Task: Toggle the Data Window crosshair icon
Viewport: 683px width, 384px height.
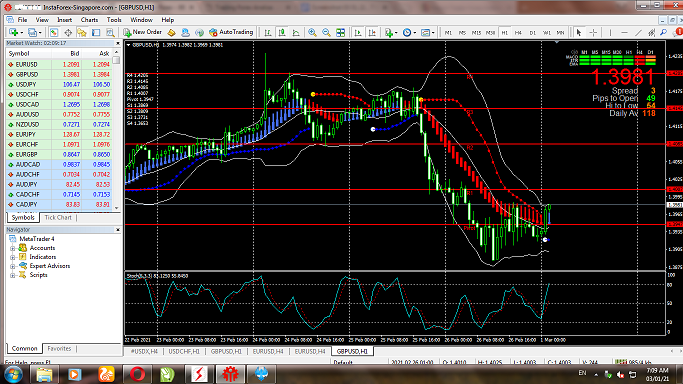Action: [68, 32]
